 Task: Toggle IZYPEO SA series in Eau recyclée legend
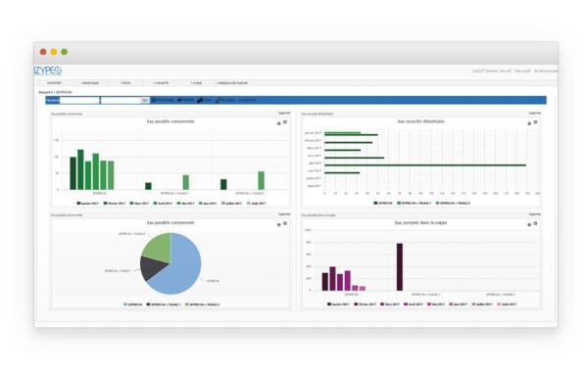[383, 203]
